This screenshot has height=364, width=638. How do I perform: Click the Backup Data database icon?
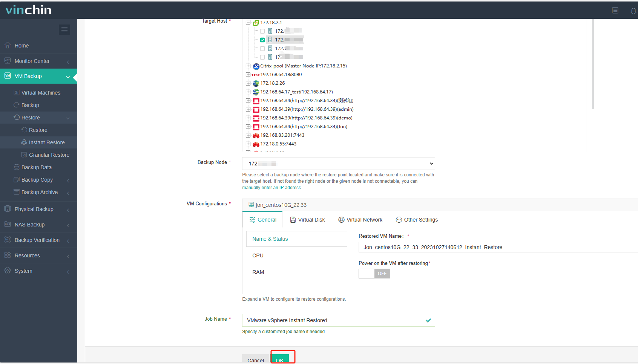tap(17, 167)
